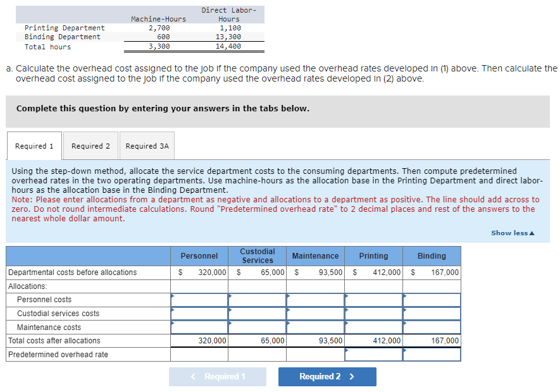Click the Maintenance column header
560x392 pixels.
coord(315,256)
